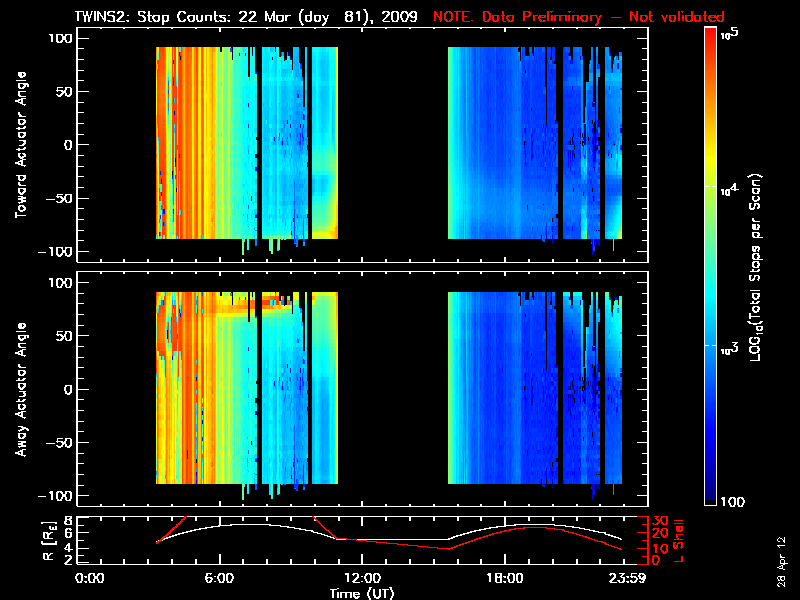Click the 10^3 label on the color scale
This screenshot has width=800, height=600.
coord(729,345)
